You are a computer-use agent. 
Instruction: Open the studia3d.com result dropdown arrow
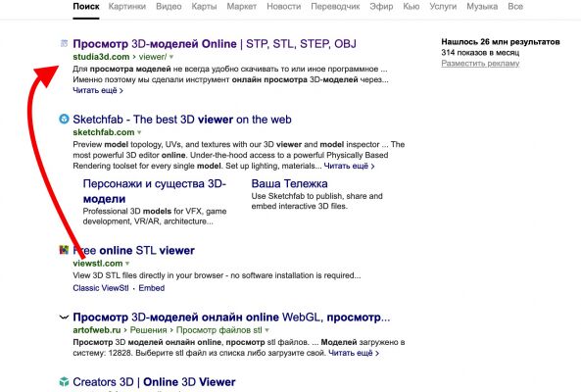pyautogui.click(x=171, y=57)
